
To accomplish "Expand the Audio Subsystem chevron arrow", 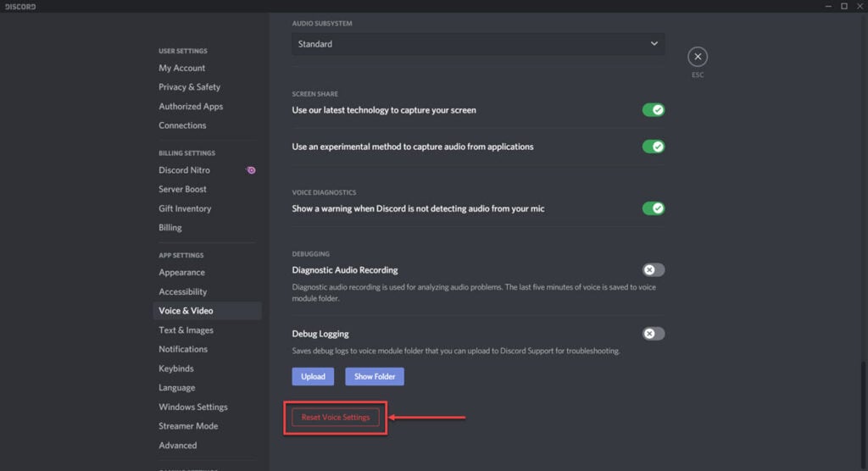I will [654, 44].
